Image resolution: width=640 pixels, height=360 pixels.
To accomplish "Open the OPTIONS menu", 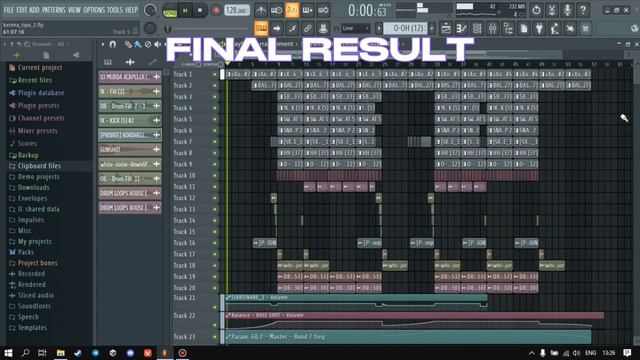I will point(94,10).
